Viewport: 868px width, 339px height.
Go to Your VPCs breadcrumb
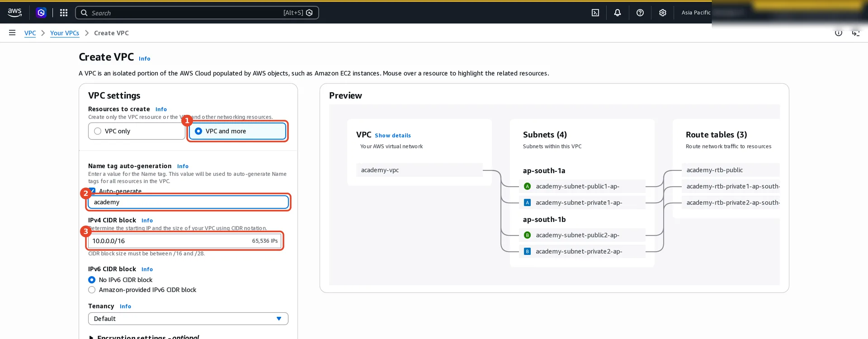click(65, 33)
